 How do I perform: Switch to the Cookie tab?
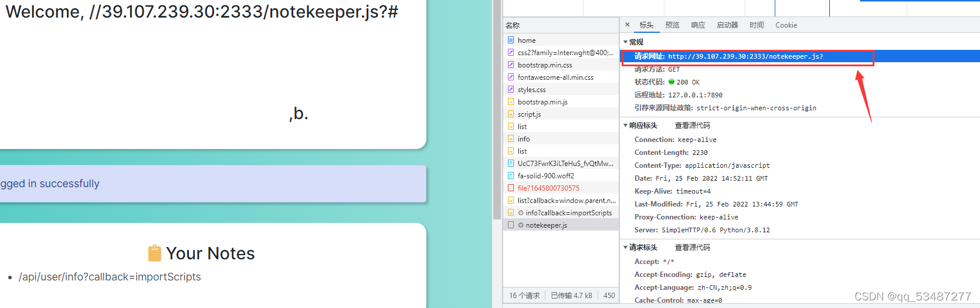pos(786,25)
